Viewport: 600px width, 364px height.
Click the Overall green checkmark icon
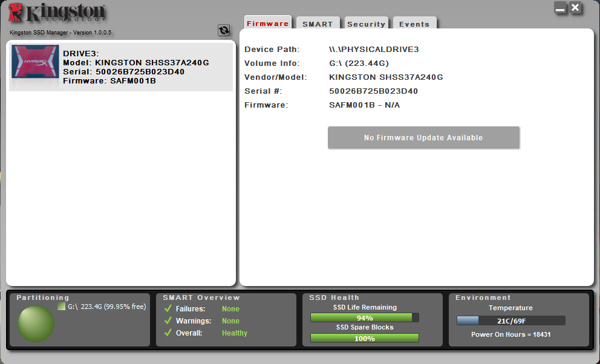point(168,333)
